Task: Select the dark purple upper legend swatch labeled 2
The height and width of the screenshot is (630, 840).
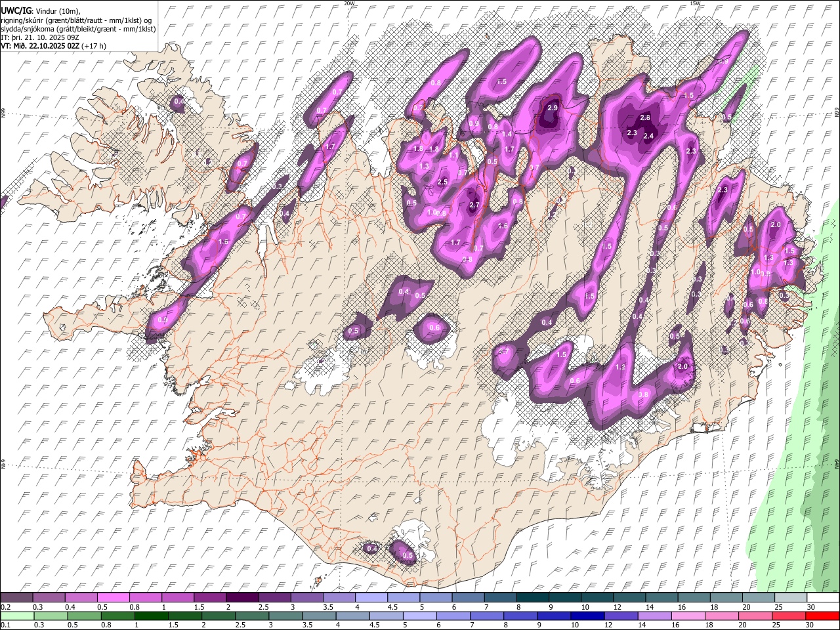Action: coord(242,598)
